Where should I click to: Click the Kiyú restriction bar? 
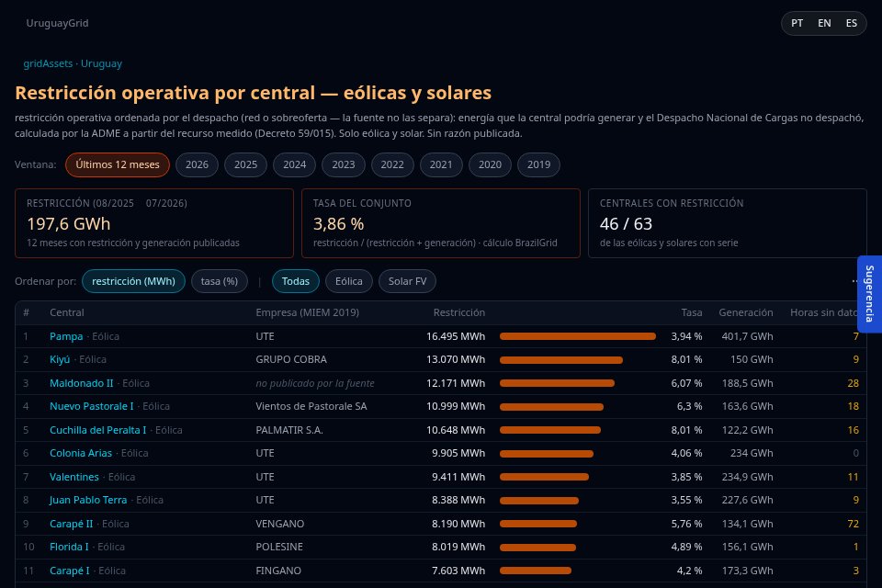[560, 359]
